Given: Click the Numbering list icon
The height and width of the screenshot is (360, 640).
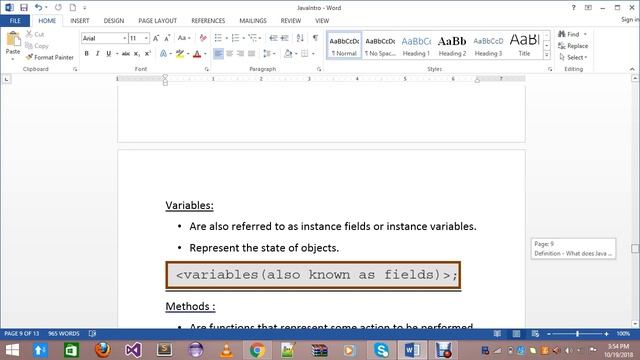Looking at the screenshot, I should [235, 38].
